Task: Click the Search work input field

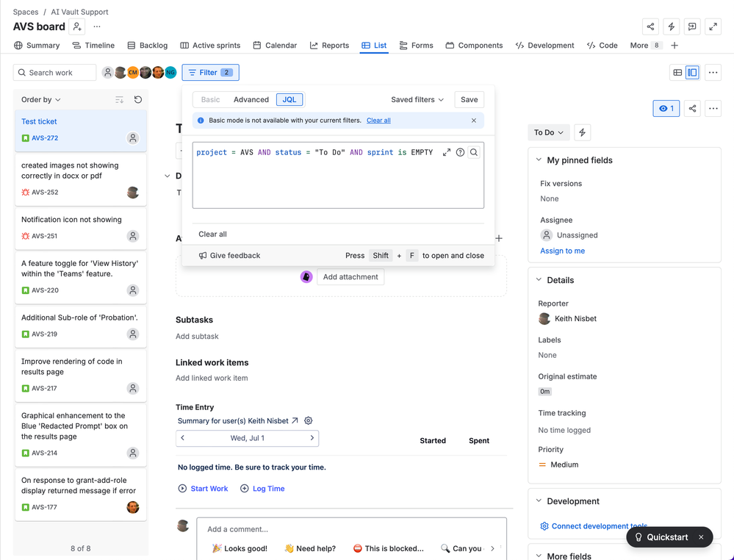Action: (x=55, y=72)
